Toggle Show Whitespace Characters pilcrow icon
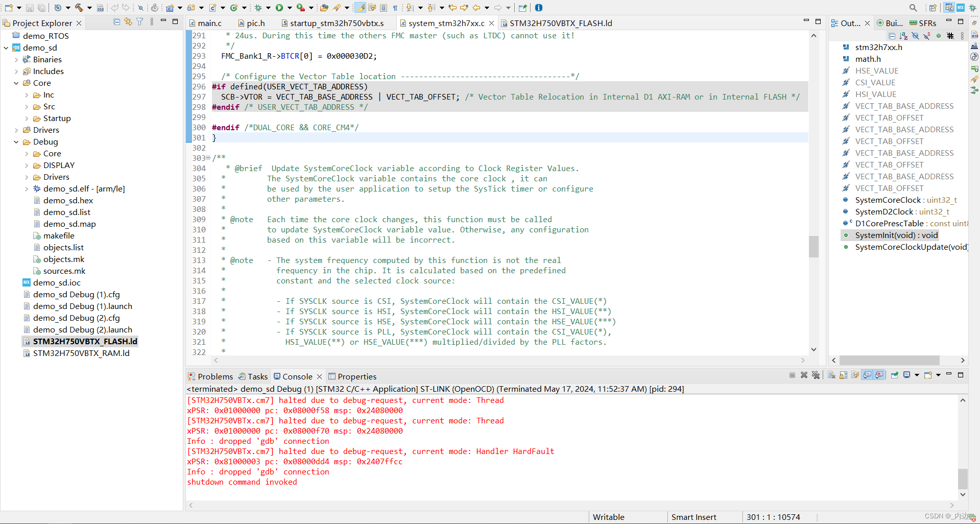 394,8
